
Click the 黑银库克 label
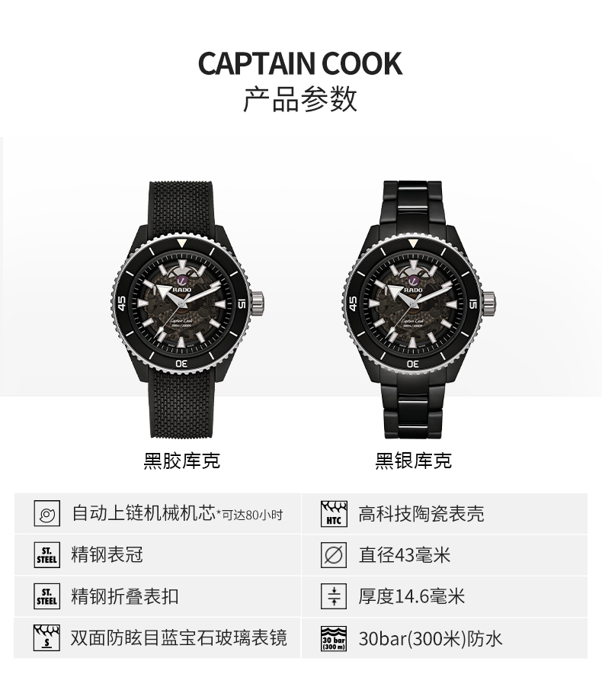[413, 461]
